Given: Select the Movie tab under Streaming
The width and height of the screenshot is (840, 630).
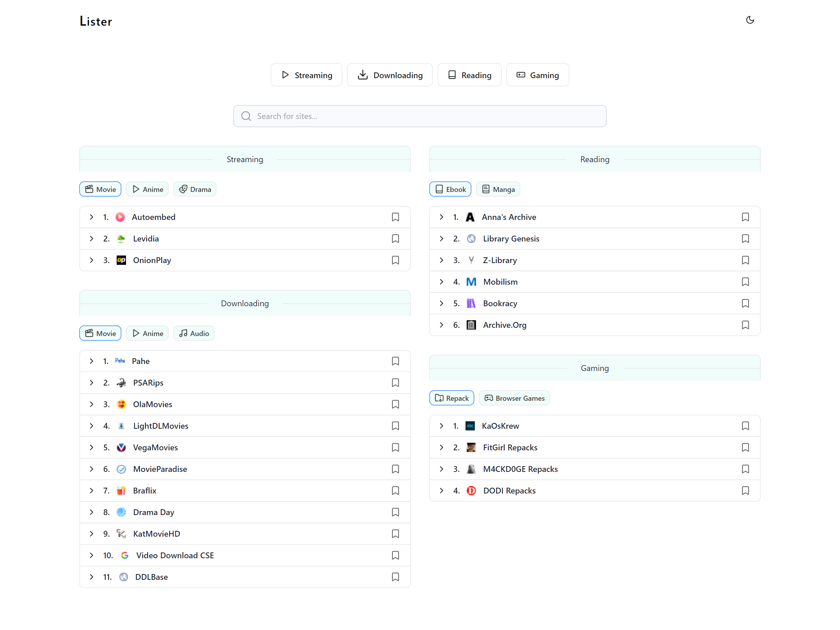Looking at the screenshot, I should coord(100,190).
